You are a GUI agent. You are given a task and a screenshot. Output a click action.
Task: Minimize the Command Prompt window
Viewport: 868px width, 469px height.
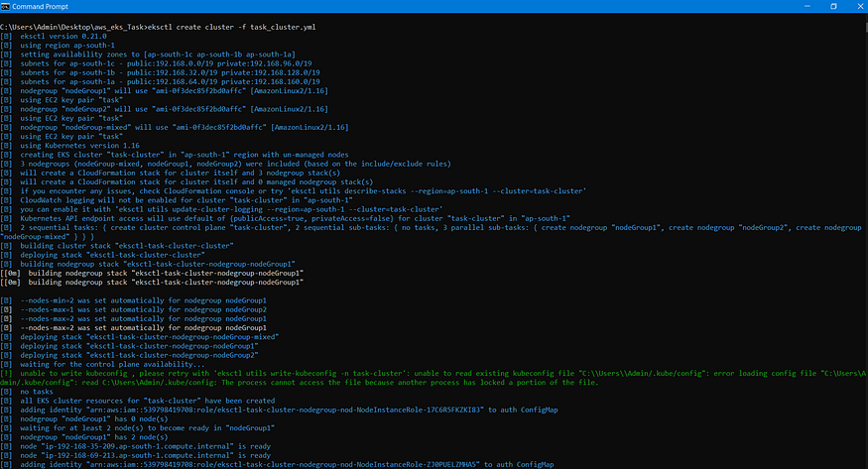click(x=807, y=6)
